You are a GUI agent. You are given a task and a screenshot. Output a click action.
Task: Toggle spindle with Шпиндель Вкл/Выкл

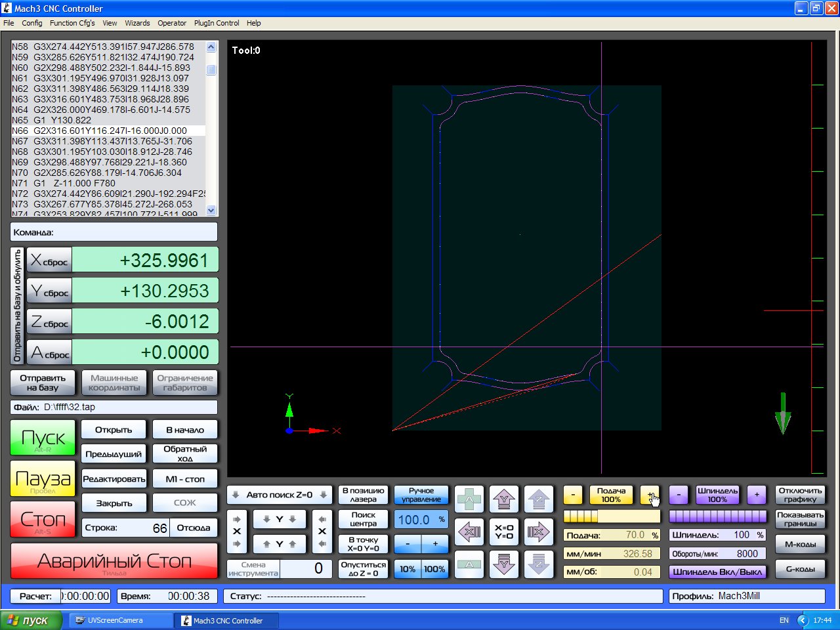tap(717, 572)
